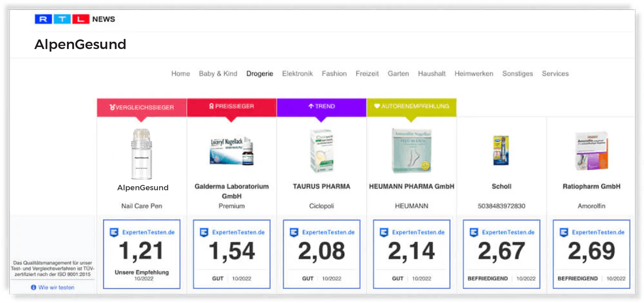
Task: Click the Ratiopharm GmbH name
Action: point(592,186)
